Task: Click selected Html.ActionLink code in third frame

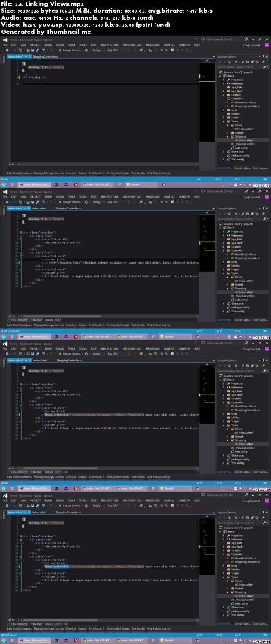Action: (x=94, y=415)
